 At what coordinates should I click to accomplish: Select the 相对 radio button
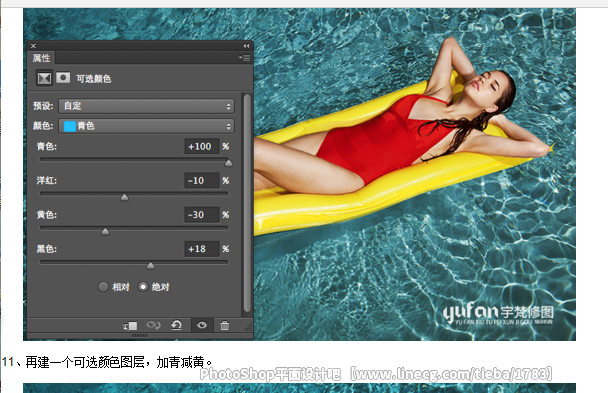pos(103,287)
